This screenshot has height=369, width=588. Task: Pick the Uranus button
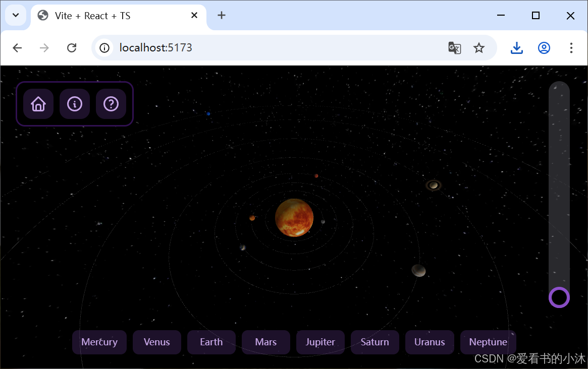point(430,342)
